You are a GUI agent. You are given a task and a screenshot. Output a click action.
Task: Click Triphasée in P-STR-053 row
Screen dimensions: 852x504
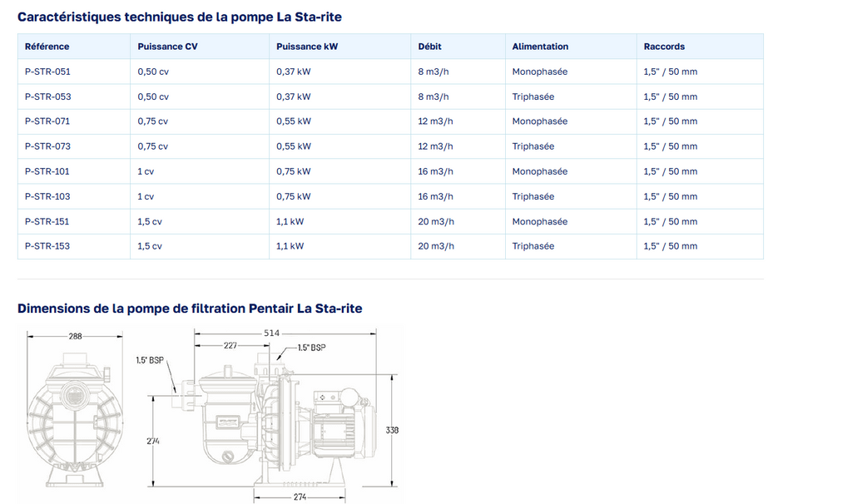(x=533, y=96)
